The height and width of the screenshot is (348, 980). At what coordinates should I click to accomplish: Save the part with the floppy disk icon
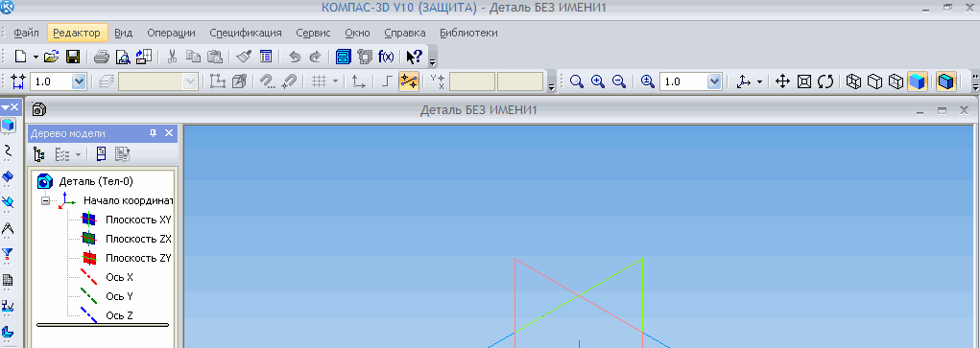73,57
